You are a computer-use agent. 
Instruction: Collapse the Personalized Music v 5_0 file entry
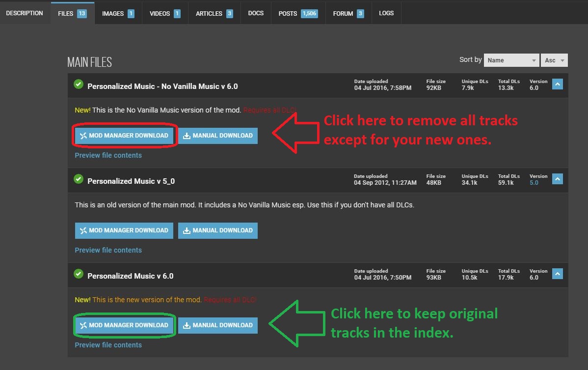pos(557,179)
